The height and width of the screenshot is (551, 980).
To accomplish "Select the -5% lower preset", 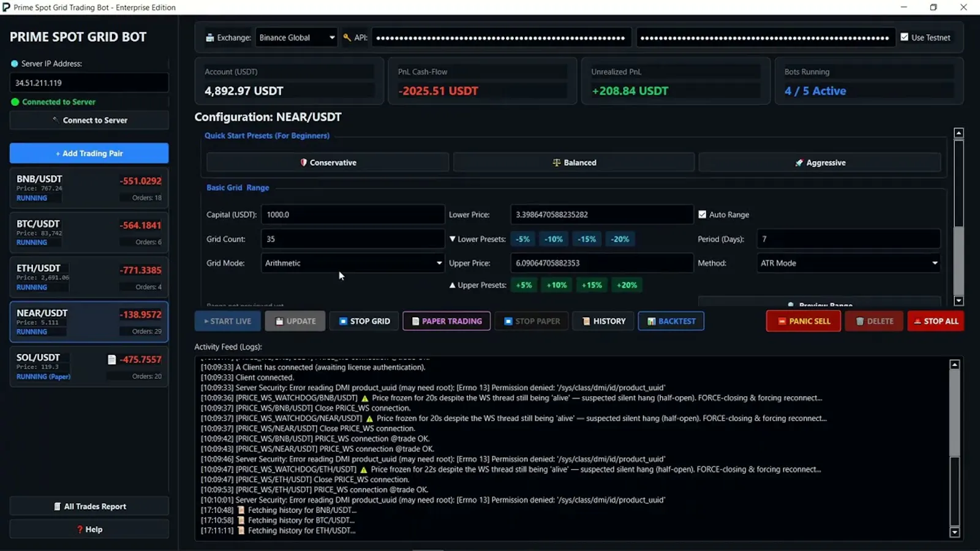I will click(x=522, y=239).
